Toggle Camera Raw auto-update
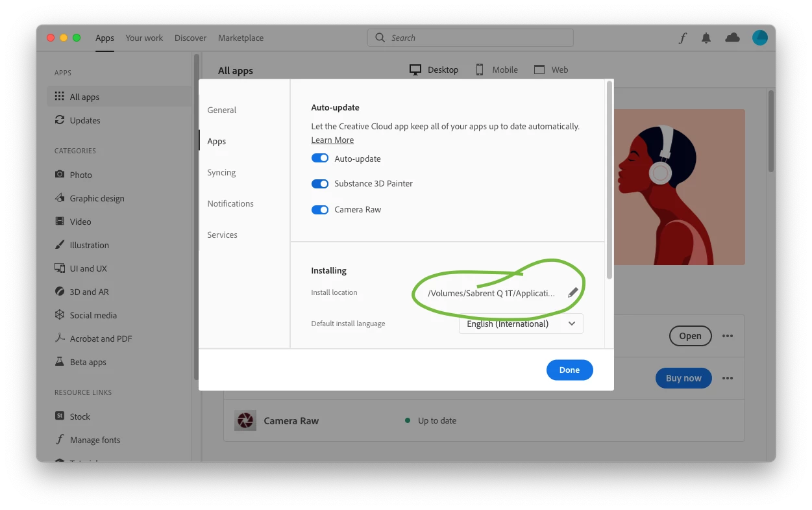The height and width of the screenshot is (510, 812). pos(320,210)
